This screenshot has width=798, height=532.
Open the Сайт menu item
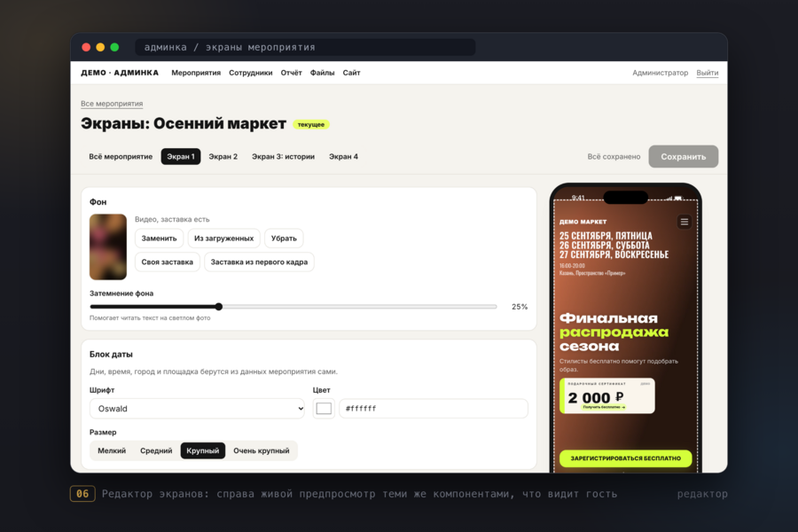[x=351, y=73]
